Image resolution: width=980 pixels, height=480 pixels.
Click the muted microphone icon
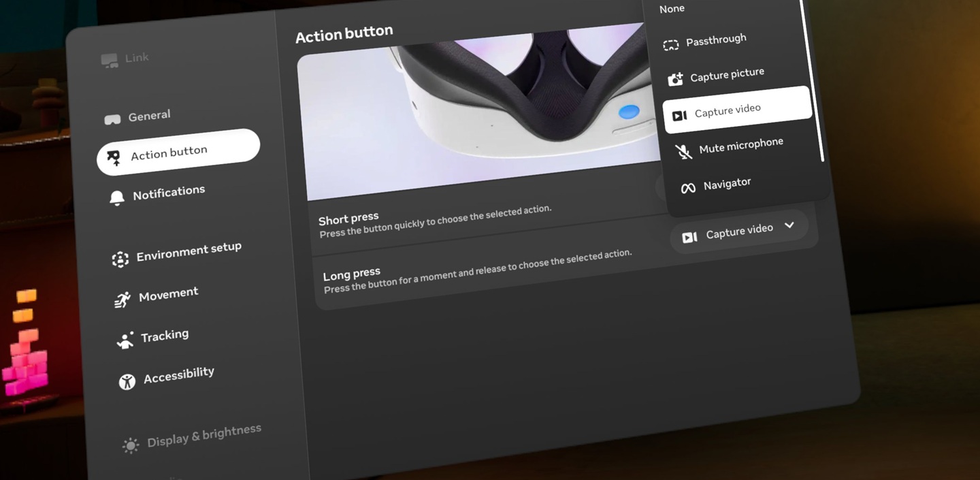point(683,152)
